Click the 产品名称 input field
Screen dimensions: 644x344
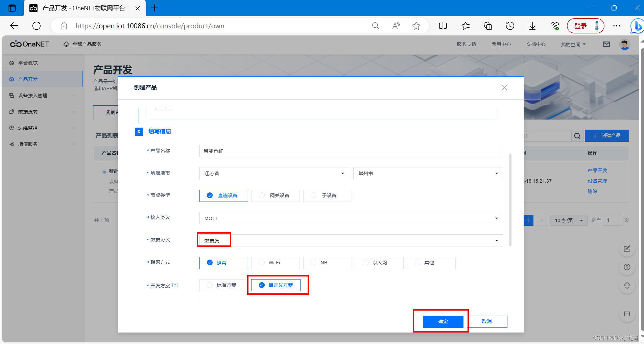click(x=351, y=151)
